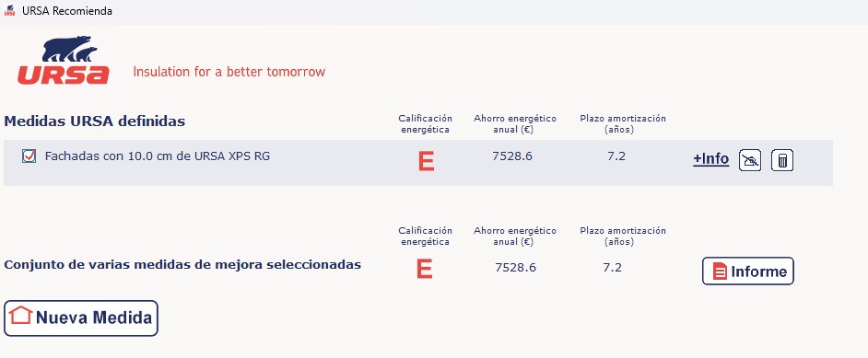Click the small URSA icon in title bar

(x=9, y=10)
